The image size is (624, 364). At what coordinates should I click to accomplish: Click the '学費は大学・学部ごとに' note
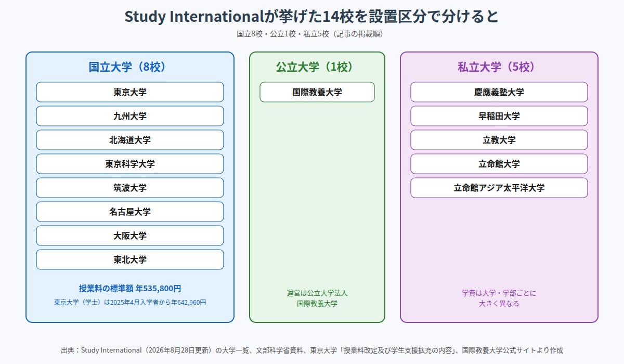pos(499,293)
